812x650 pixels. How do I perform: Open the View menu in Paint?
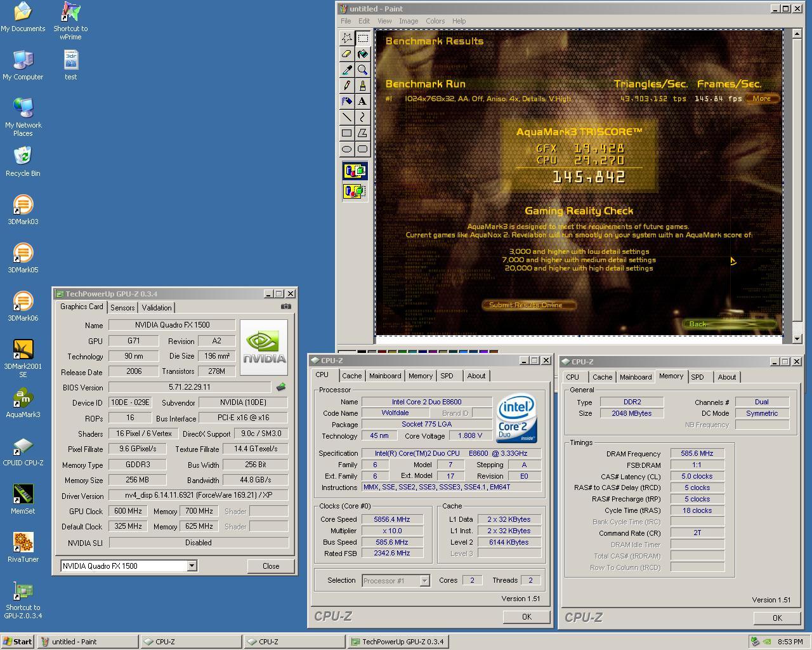[x=384, y=21]
